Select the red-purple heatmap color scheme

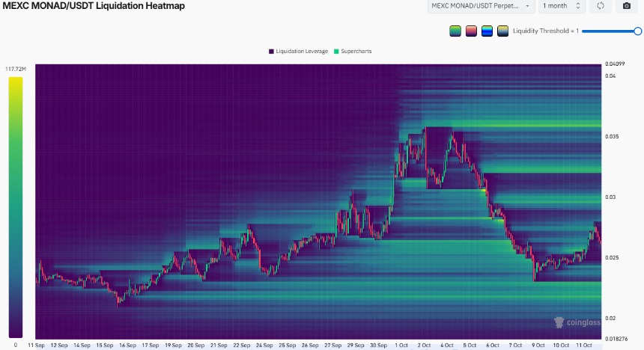[x=471, y=31]
